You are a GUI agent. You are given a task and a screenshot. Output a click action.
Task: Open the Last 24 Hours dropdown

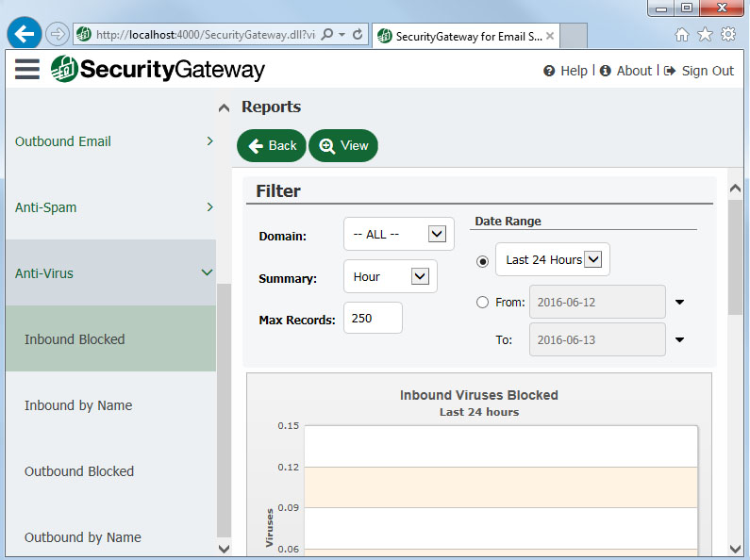pyautogui.click(x=553, y=259)
